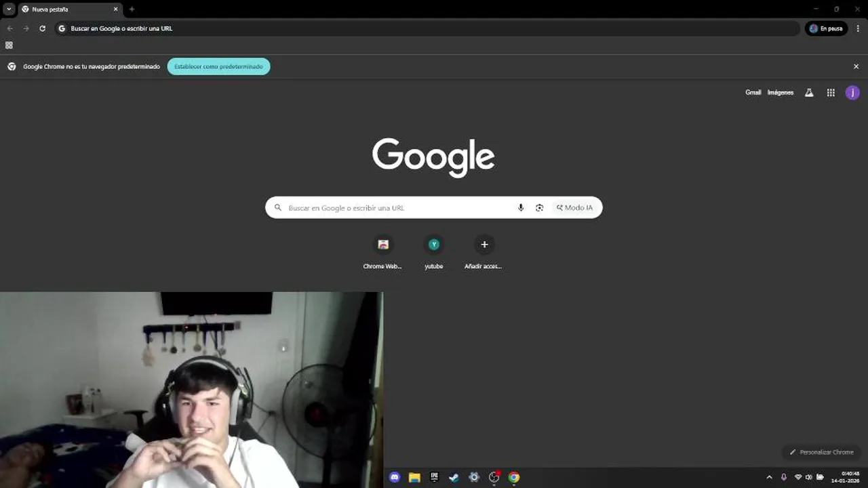
Task: Open the apps grid in bookmarks bar
Action: (9, 45)
